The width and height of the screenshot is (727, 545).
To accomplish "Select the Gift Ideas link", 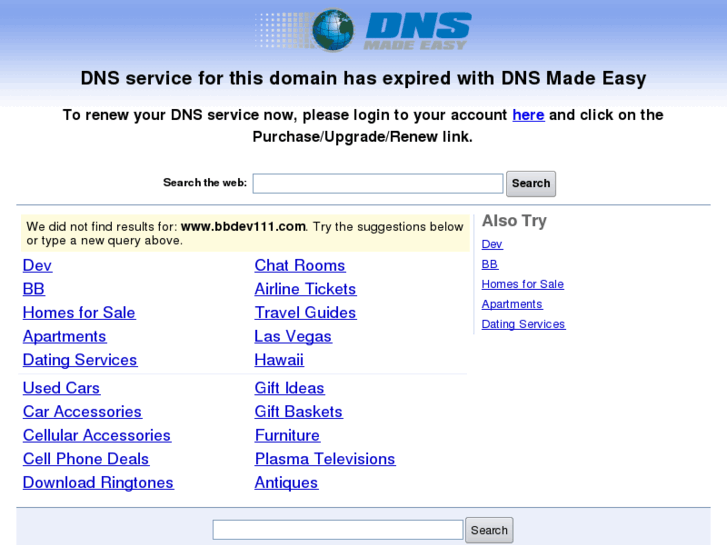I will point(289,388).
